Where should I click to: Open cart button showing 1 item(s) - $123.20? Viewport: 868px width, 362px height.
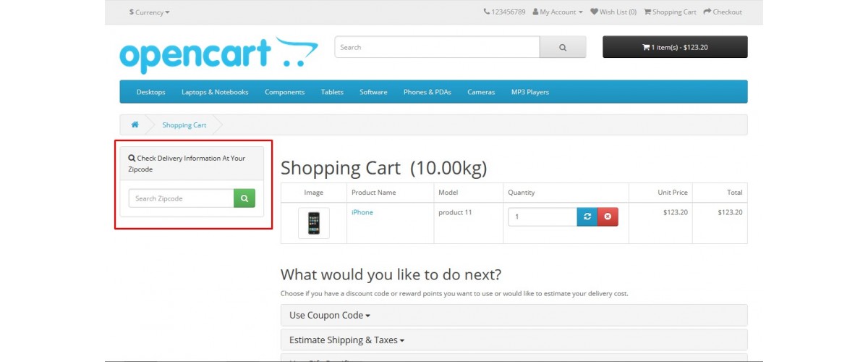675,47
